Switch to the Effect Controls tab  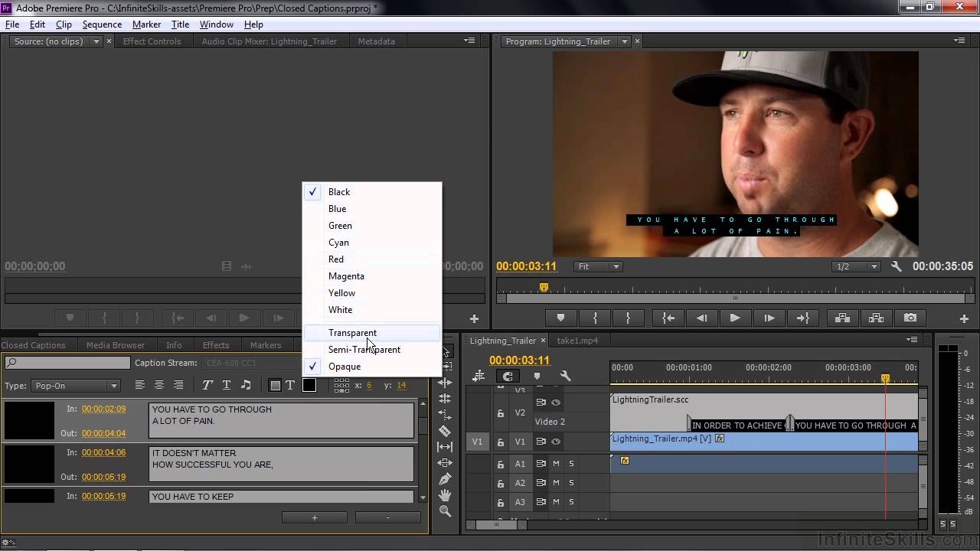click(152, 41)
